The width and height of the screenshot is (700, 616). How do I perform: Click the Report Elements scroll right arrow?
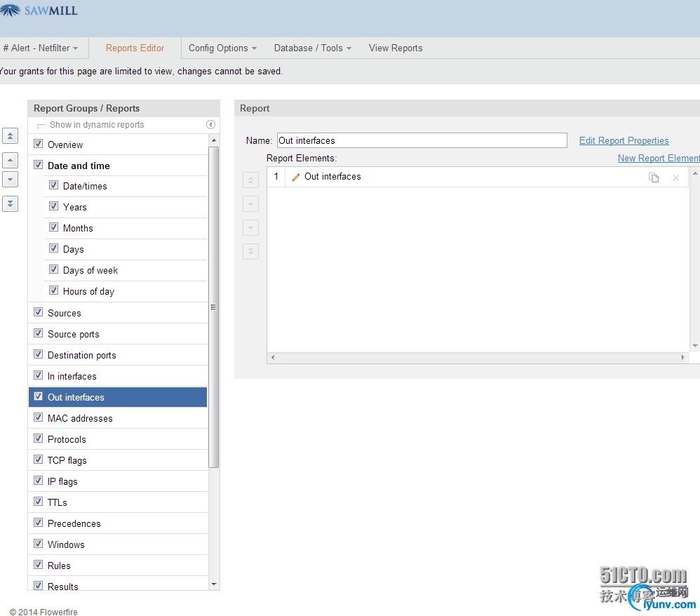click(682, 357)
